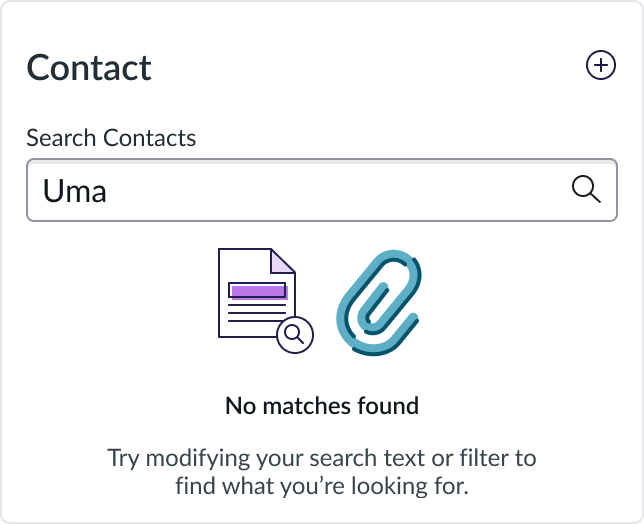Place cursor on the "Uma" search text

(75, 190)
